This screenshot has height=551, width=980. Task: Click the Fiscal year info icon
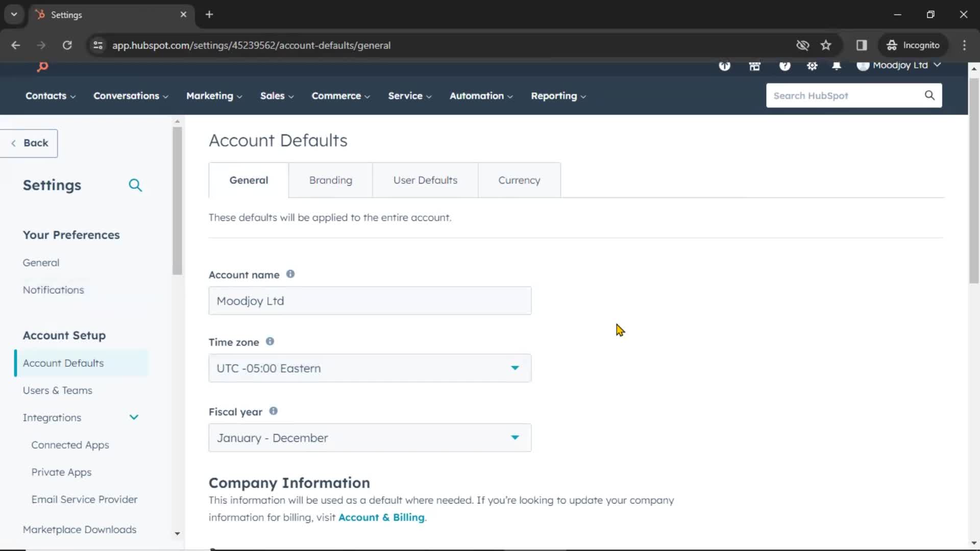click(x=274, y=411)
